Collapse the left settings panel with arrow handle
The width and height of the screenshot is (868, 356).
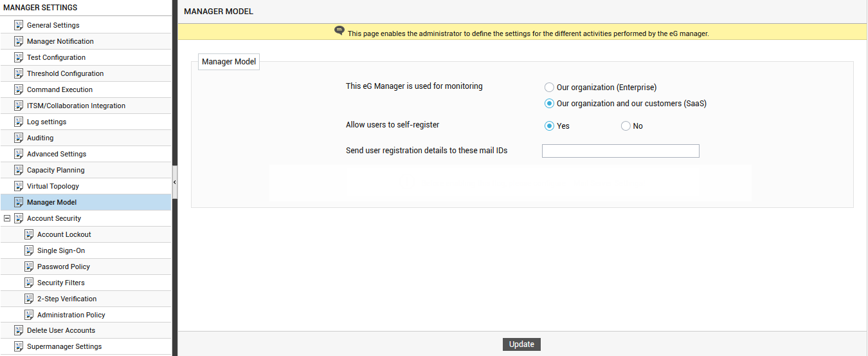(x=174, y=183)
